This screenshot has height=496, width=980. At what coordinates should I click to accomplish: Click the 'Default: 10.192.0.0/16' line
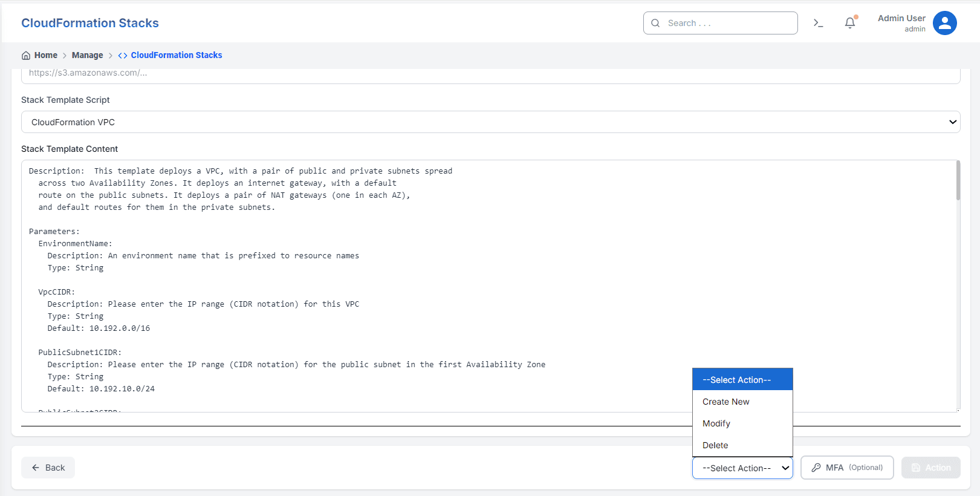coord(99,328)
